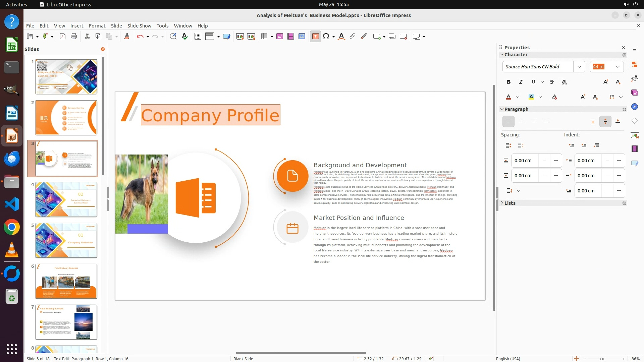Open the Slide Show menu
This screenshot has width=644, height=362.
point(139,25)
